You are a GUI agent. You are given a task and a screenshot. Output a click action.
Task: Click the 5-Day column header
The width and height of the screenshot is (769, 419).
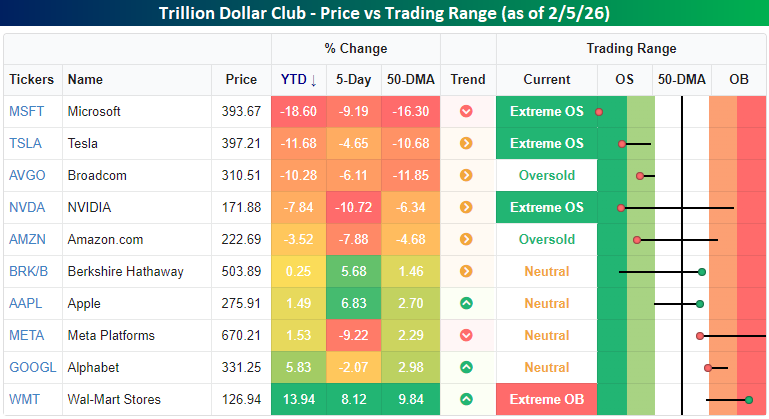coord(354,79)
